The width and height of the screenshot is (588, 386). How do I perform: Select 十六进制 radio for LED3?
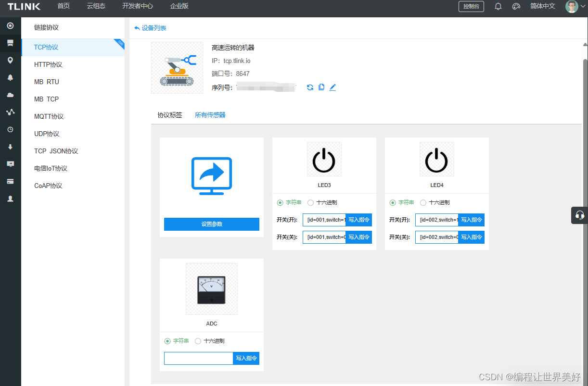coord(310,202)
